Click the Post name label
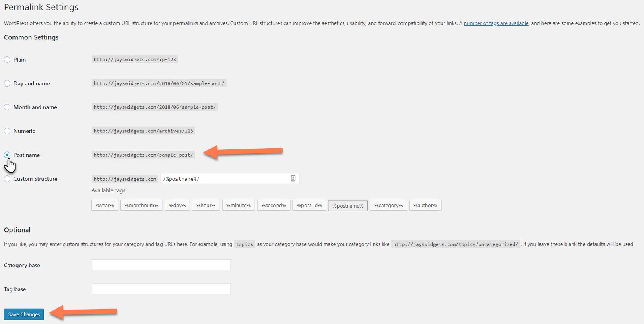 pyautogui.click(x=27, y=155)
